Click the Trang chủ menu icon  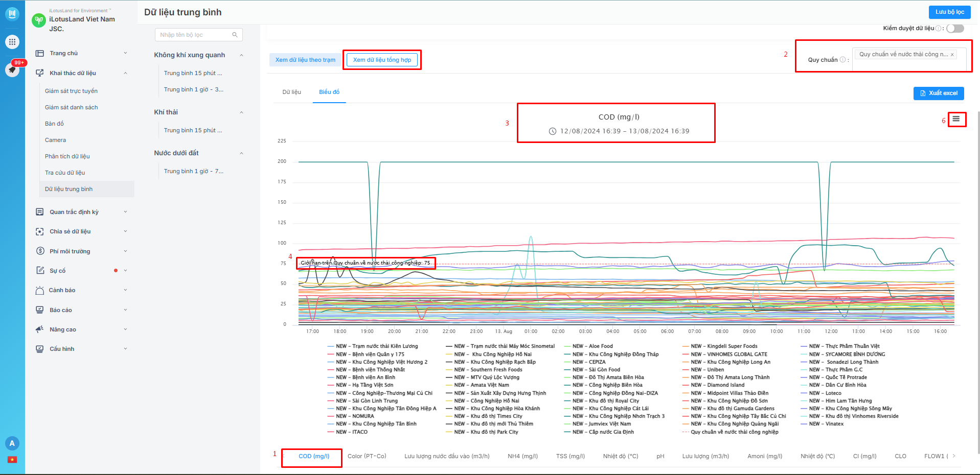[x=39, y=53]
